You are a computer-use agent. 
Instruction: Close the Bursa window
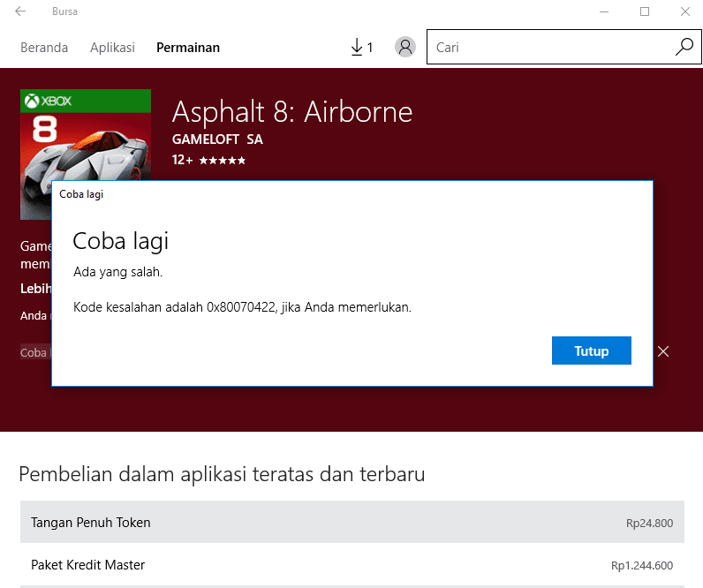[x=684, y=11]
